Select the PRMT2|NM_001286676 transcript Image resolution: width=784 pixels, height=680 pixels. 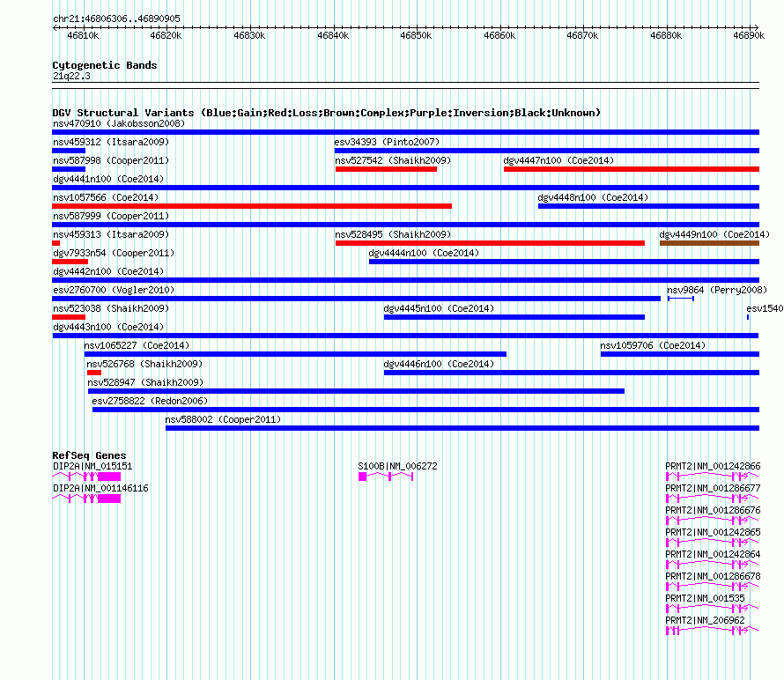712,521
